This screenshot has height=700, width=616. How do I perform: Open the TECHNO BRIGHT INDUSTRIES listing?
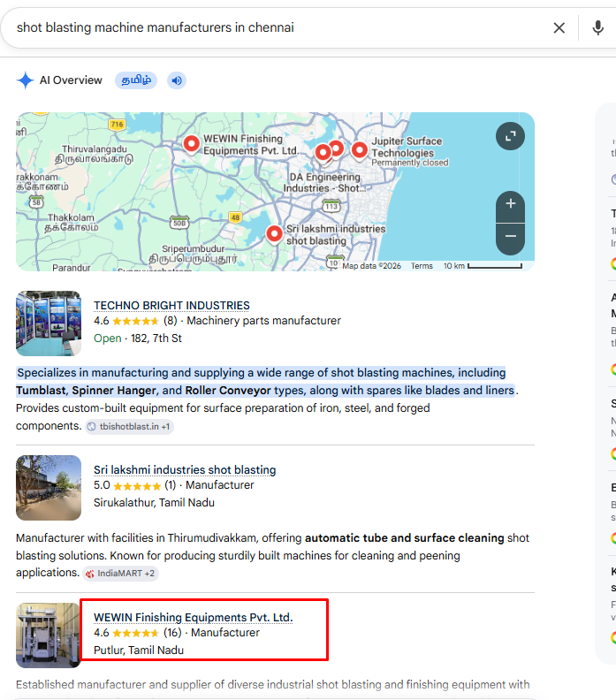coord(171,305)
